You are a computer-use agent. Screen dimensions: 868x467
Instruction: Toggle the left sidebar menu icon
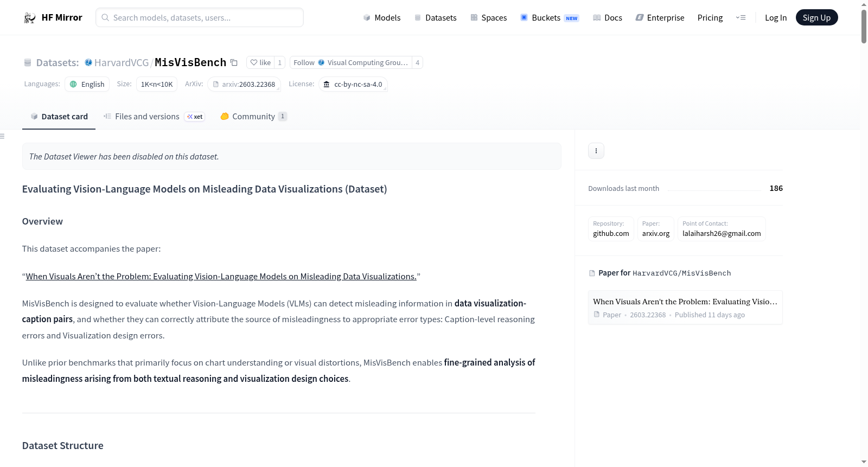(3, 136)
